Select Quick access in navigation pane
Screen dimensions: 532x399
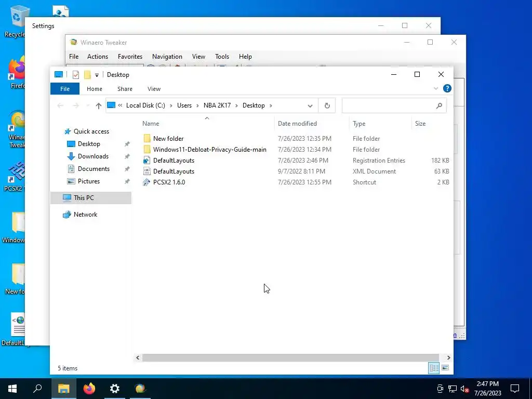point(91,131)
